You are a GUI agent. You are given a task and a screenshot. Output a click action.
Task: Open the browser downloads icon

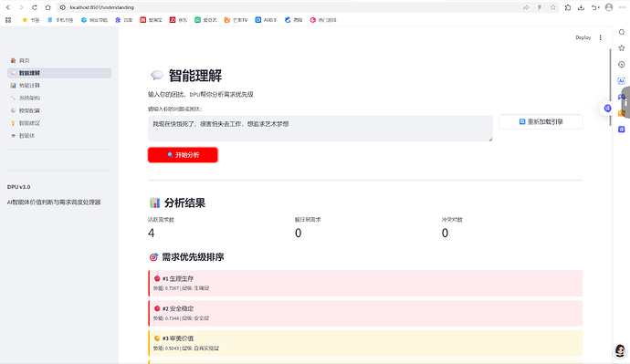point(581,7)
